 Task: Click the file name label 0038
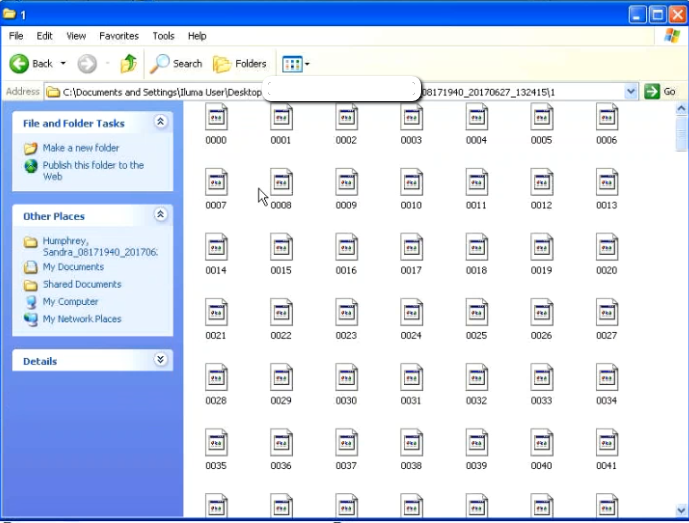[x=411, y=466]
